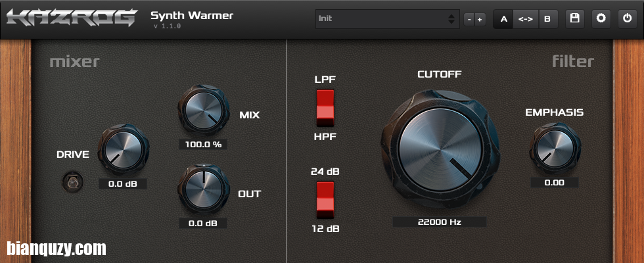Click the MIX label
Viewport: 644px width, 263px height.
(249, 115)
